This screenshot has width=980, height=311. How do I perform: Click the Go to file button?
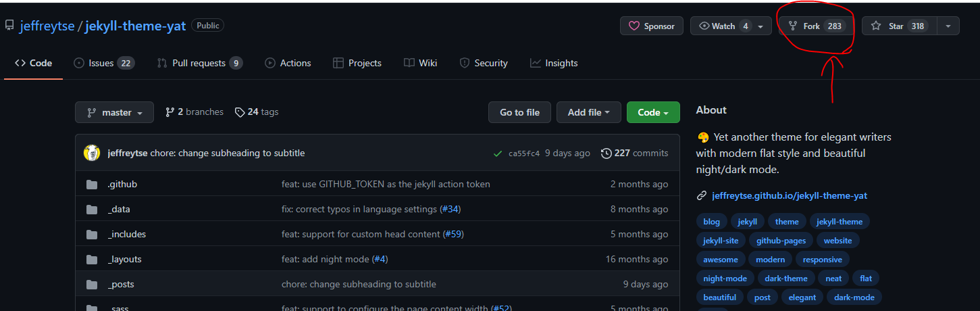click(x=519, y=112)
